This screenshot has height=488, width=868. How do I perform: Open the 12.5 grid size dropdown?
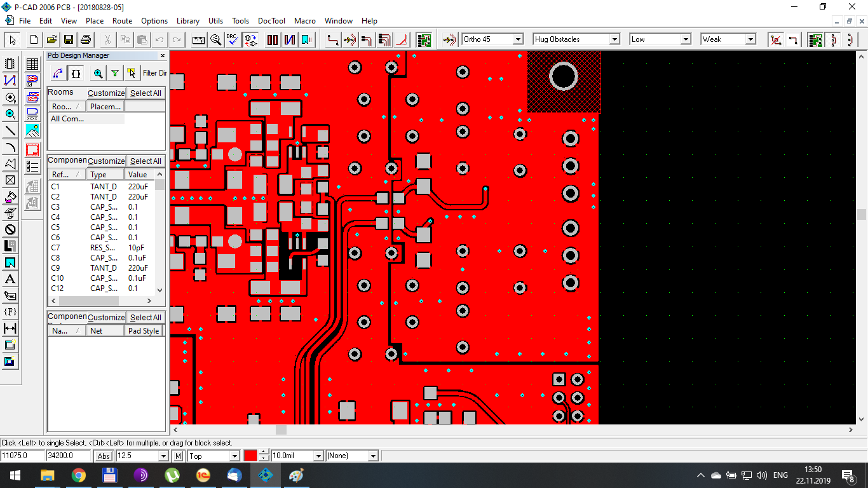(x=164, y=456)
